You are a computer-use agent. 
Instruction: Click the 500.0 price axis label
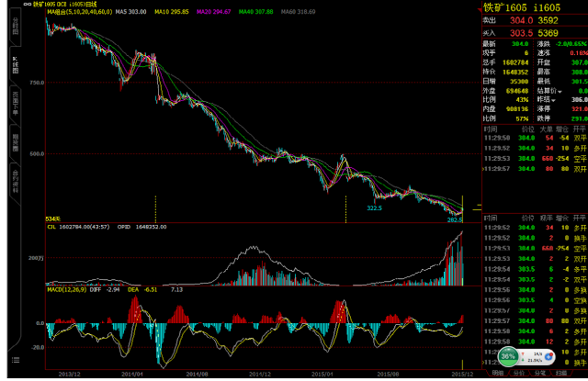pos(37,153)
